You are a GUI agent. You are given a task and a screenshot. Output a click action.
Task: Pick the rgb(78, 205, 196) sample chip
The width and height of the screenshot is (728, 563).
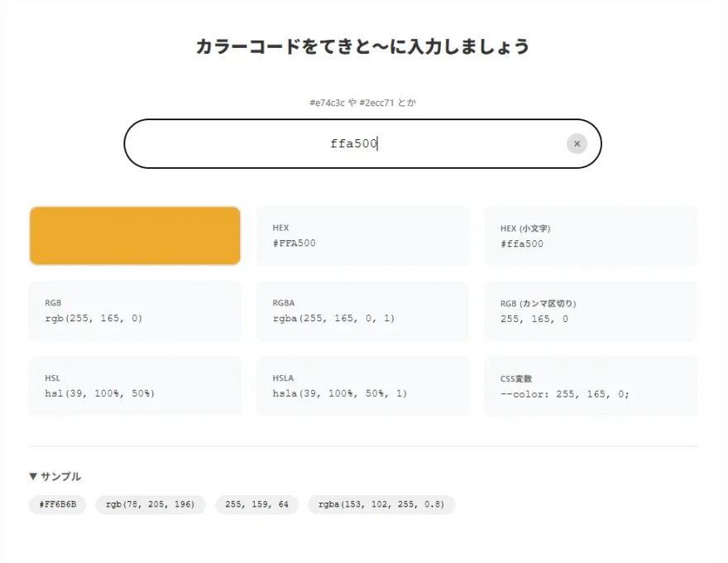(x=150, y=504)
